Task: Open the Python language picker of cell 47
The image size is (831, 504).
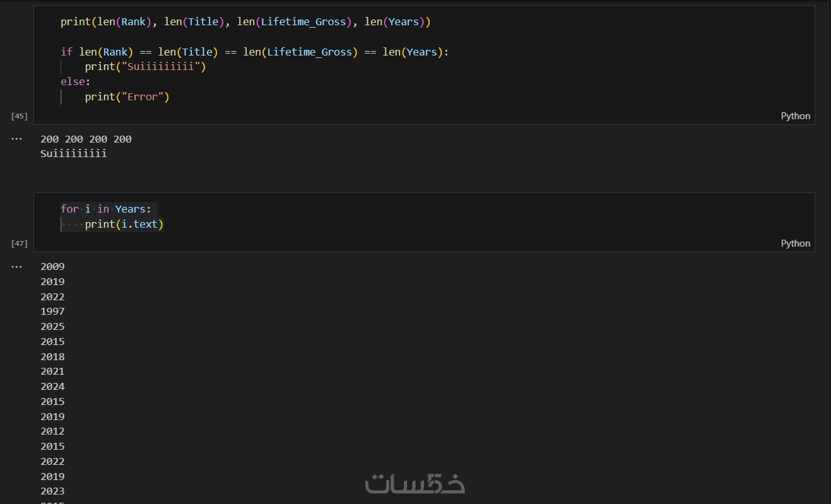Action: point(795,243)
